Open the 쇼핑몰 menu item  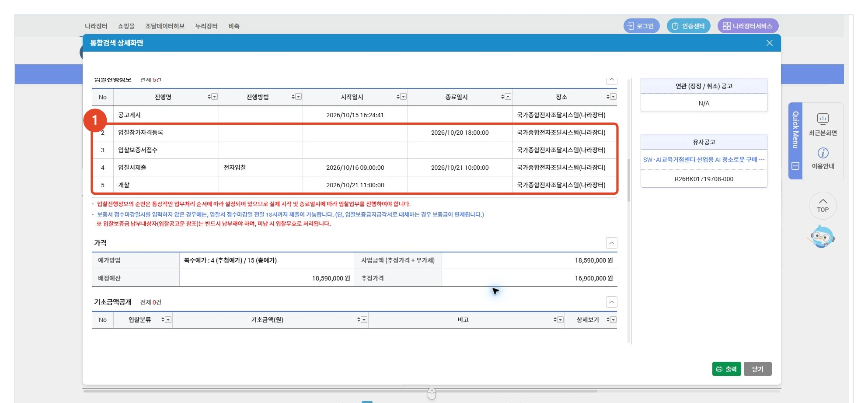click(x=126, y=26)
